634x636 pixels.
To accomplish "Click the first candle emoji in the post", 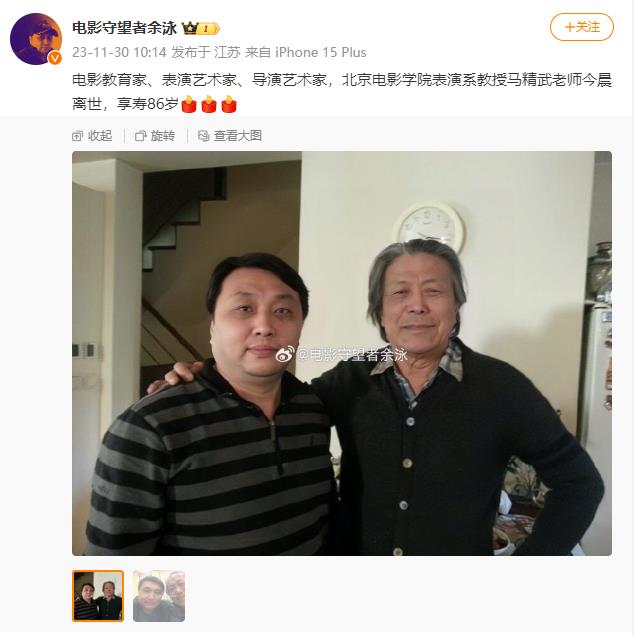I will (189, 104).
